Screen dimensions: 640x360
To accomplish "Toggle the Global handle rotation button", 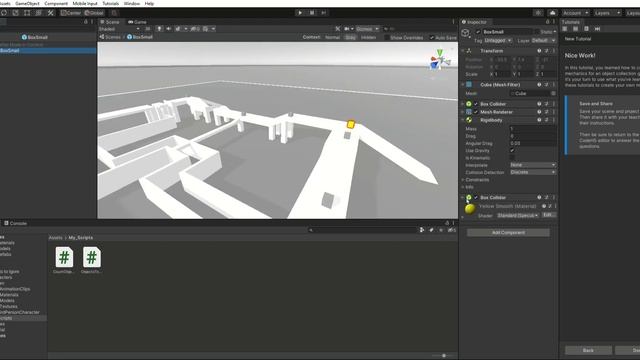I will (x=93, y=13).
